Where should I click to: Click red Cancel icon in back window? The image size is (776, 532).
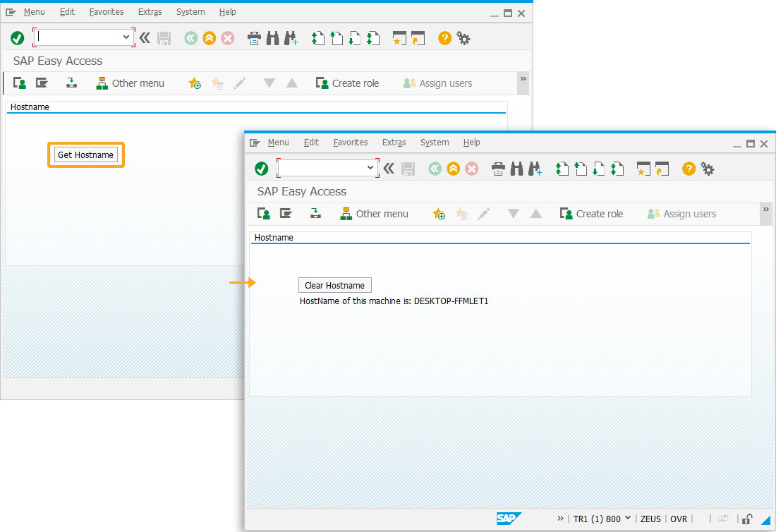pos(228,38)
